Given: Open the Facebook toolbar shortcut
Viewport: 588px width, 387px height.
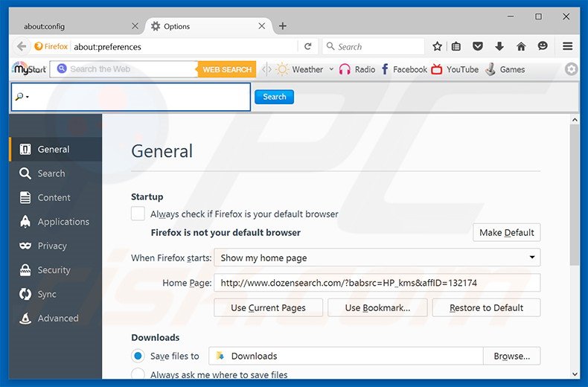Looking at the screenshot, I should (404, 69).
